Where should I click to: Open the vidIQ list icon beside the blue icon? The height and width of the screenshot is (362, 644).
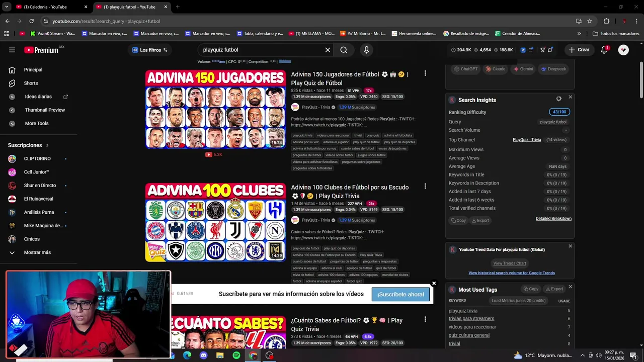[x=531, y=50]
